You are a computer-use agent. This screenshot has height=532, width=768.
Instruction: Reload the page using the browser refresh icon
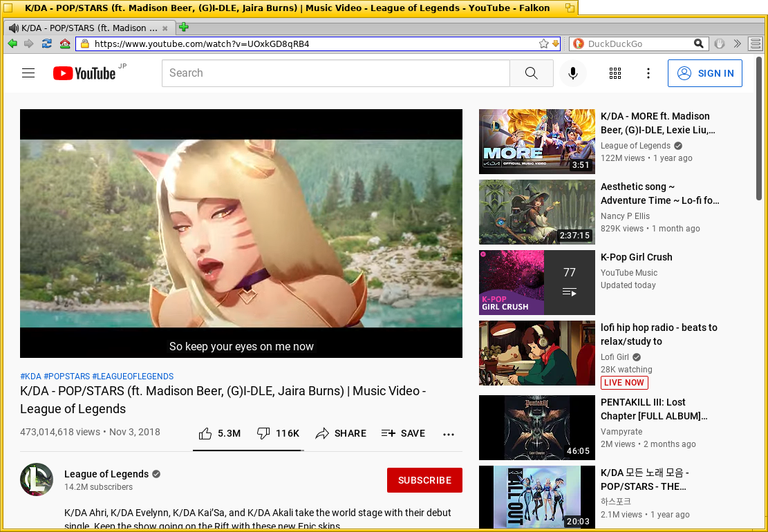[46, 44]
